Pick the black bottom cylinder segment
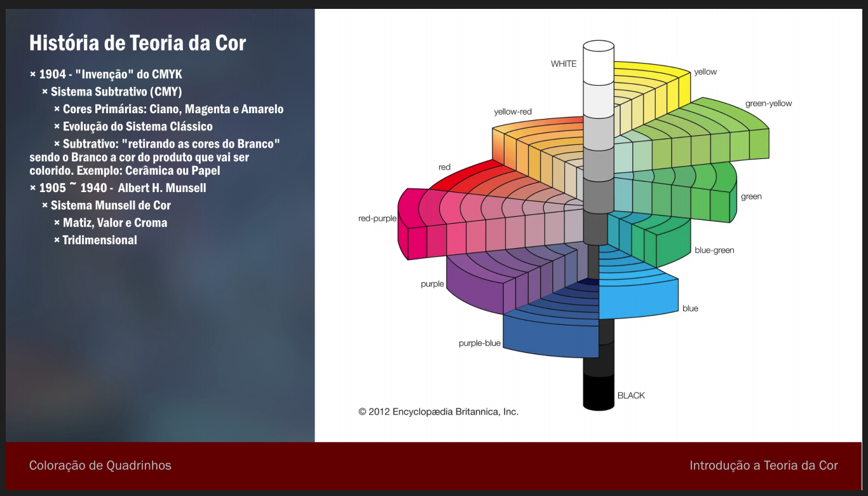Screen dimensions: 868x496 pyautogui.click(x=598, y=391)
